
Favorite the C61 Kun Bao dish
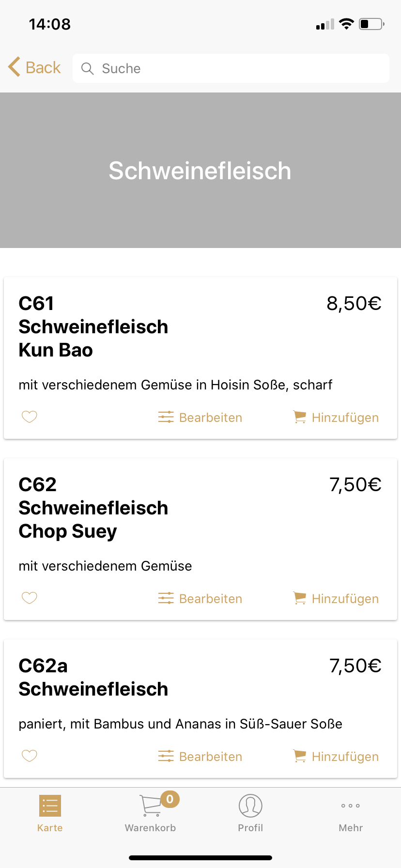point(30,417)
